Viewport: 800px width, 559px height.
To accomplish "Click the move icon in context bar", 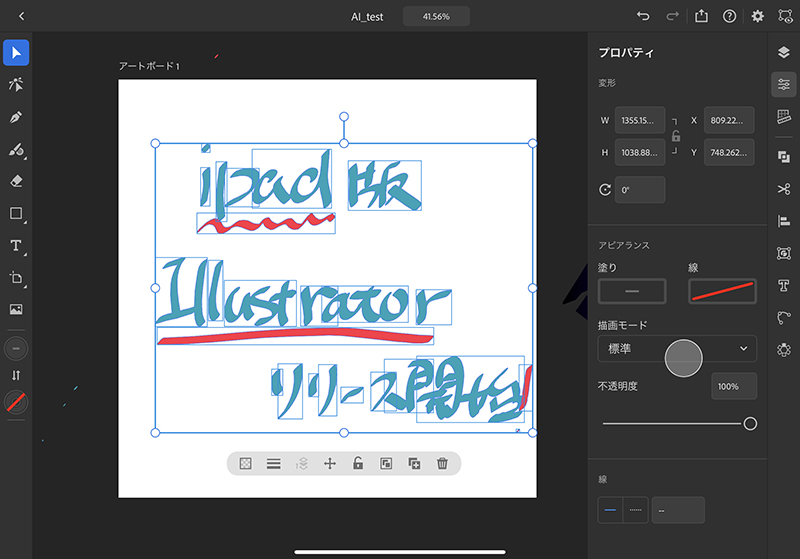I will 330,463.
